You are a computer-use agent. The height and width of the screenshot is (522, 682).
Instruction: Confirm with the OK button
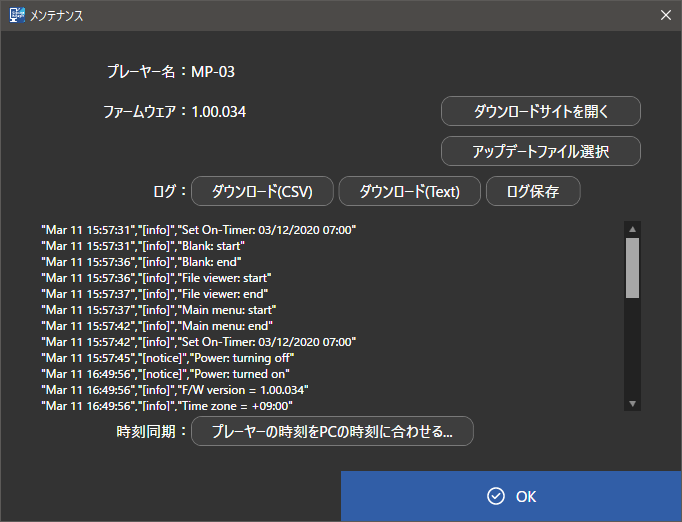tap(511, 496)
